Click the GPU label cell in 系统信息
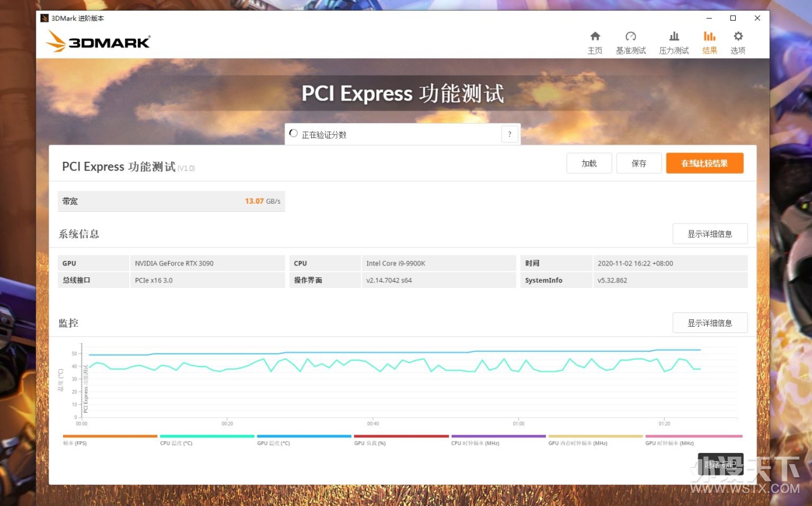 (94, 263)
